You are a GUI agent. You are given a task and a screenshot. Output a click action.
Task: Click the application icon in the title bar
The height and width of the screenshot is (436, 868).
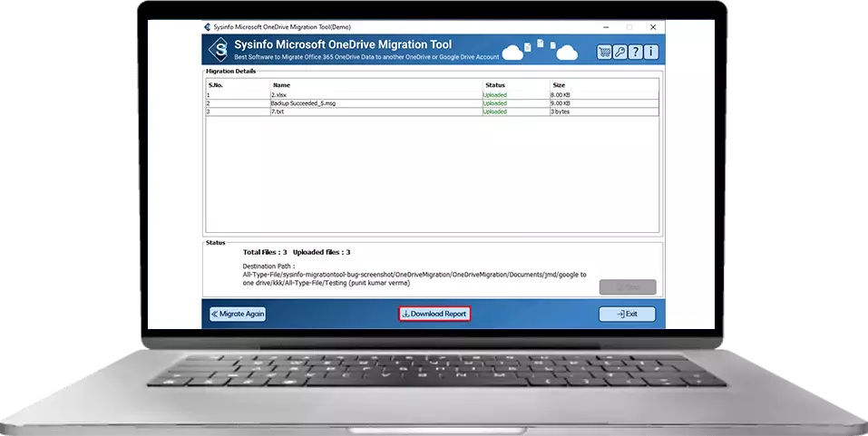tap(208, 27)
